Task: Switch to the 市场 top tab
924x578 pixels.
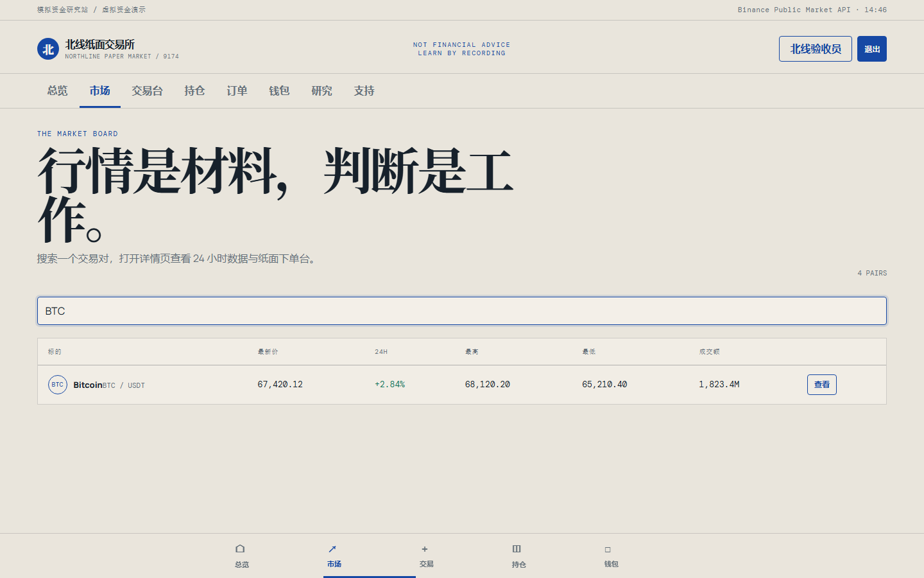Action: tap(100, 91)
